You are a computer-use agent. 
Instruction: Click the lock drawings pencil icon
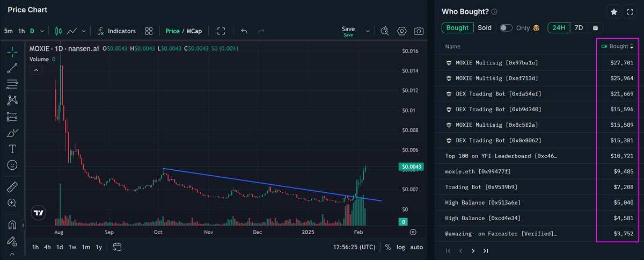12,241
